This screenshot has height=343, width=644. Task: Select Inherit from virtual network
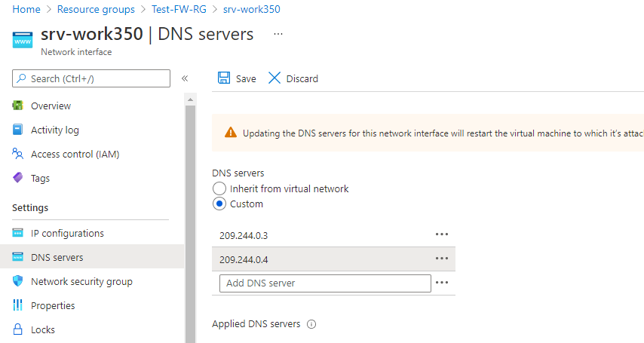[x=219, y=188]
